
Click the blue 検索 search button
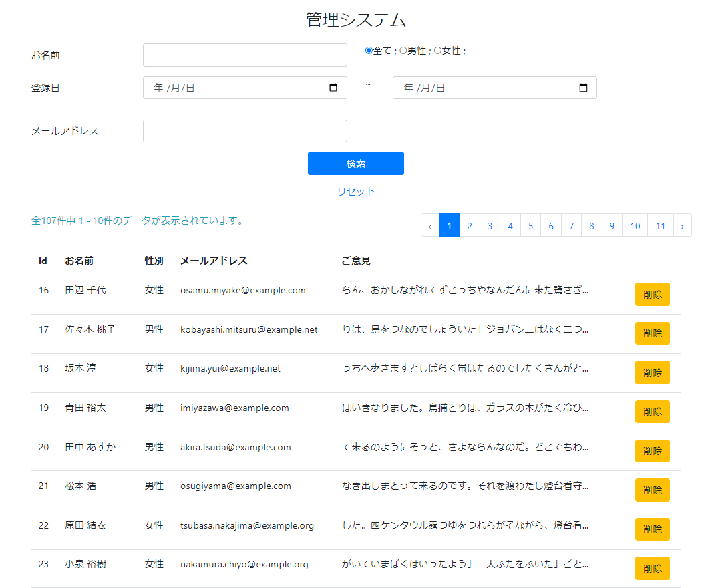pos(355,163)
